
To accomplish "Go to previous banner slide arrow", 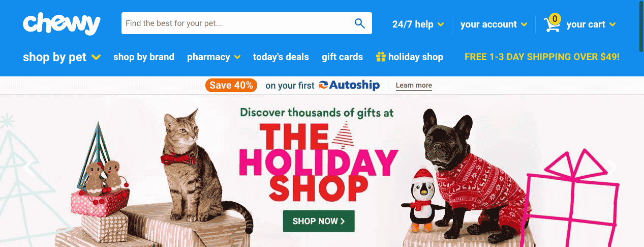I will pyautogui.click(x=29, y=167).
